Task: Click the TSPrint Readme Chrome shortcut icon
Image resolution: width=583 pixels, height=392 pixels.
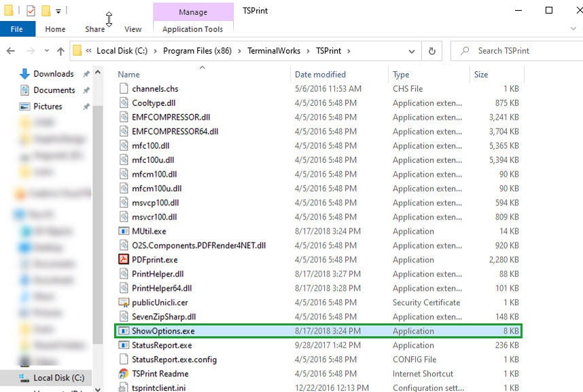Action: (x=124, y=374)
